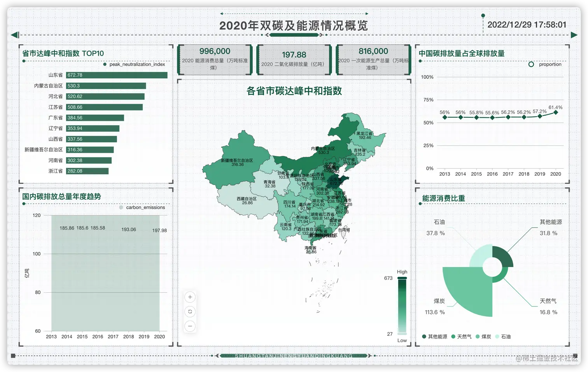588x372 pixels.
Task: Click the 673 maximum label of color scale
Action: [388, 278]
